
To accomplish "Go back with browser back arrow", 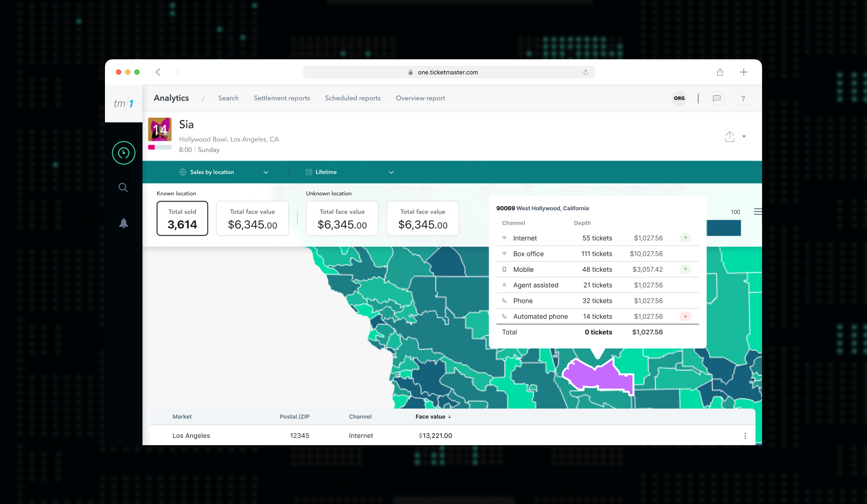I will (158, 72).
